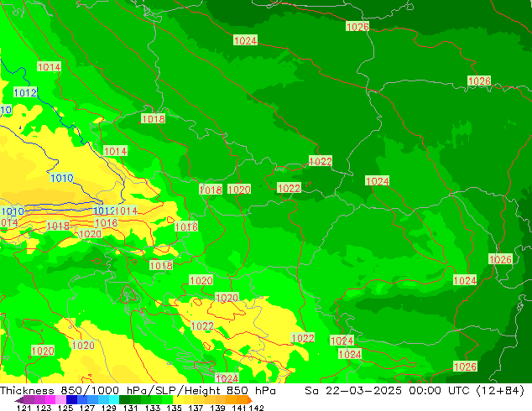Screen dimensions: 532x411
Task: Click the blue 1010 label just above the 014 label
Action: pos(13,211)
